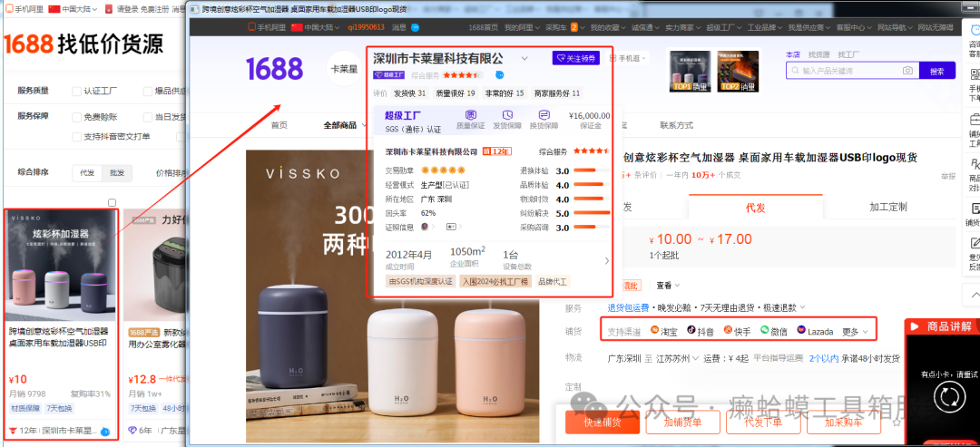Click 快速铺货 orange button
980x447 pixels.
click(603, 423)
